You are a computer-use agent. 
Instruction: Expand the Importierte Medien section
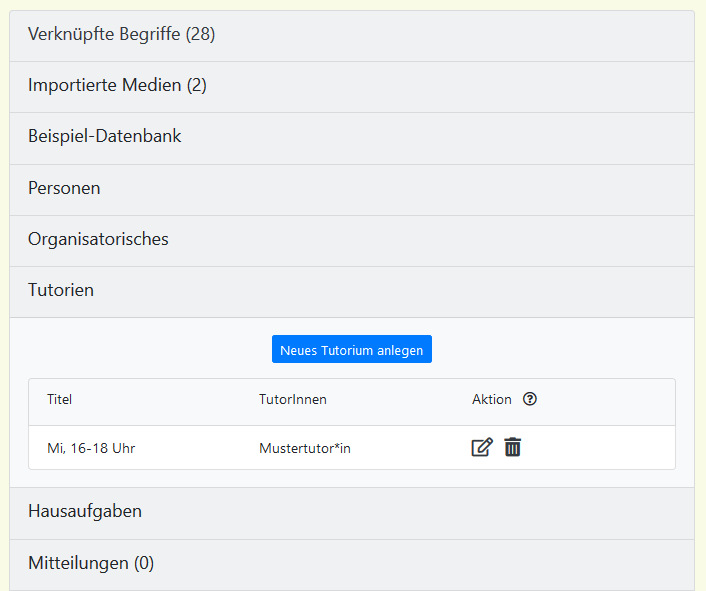116,86
